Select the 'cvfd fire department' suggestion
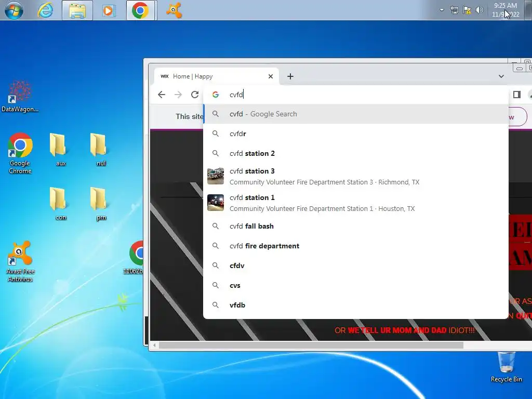This screenshot has width=532, height=399. [355, 246]
